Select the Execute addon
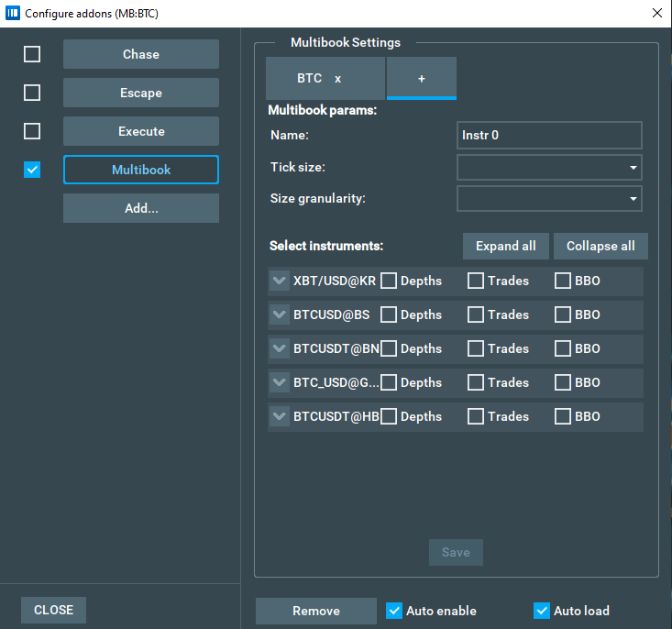This screenshot has height=629, width=672. pyautogui.click(x=141, y=131)
